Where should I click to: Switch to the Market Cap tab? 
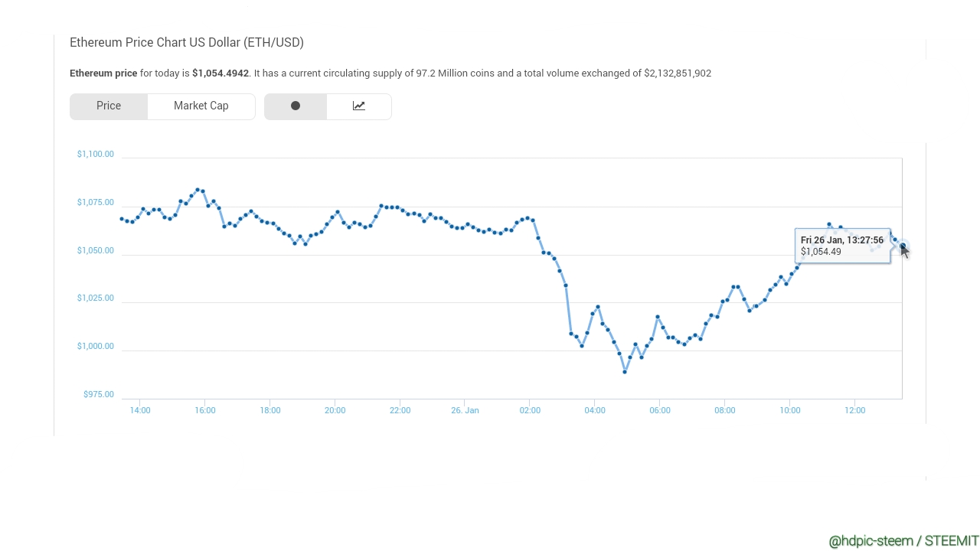(x=201, y=106)
